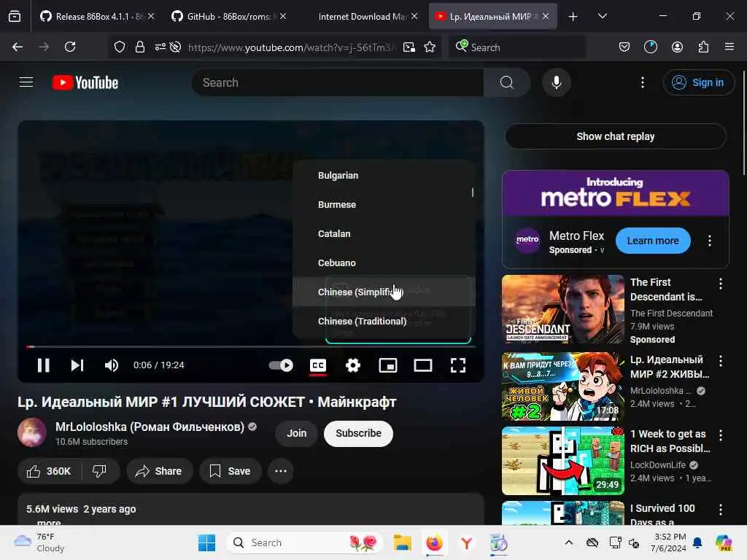The width and height of the screenshot is (747, 560).
Task: Subscribe to MrLololoshka channel
Action: pos(358,433)
